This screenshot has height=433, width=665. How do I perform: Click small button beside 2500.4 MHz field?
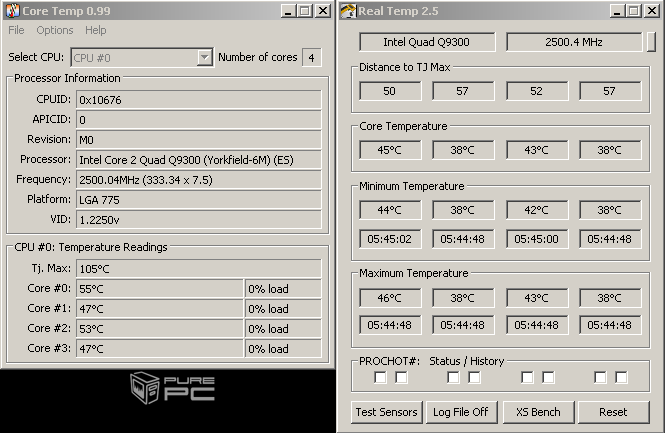tap(651, 42)
